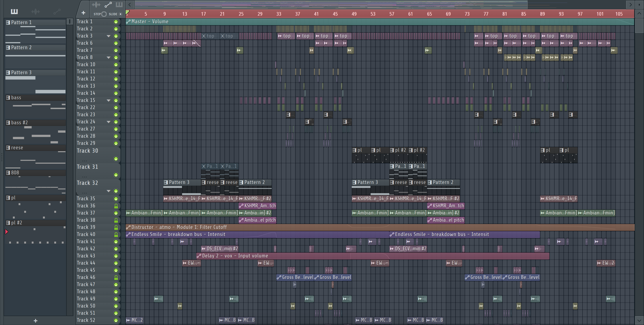This screenshot has width=644, height=325.
Task: Click the lock icon on Track 36
Action: [116, 206]
